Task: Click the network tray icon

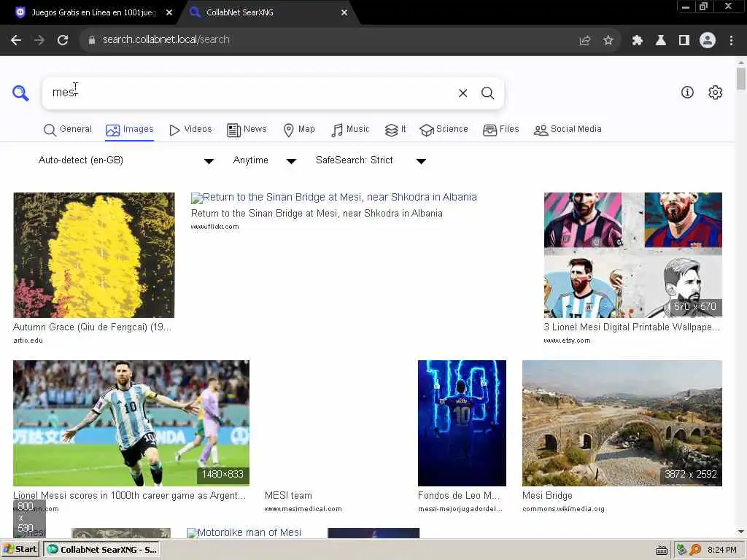Action: point(681,550)
